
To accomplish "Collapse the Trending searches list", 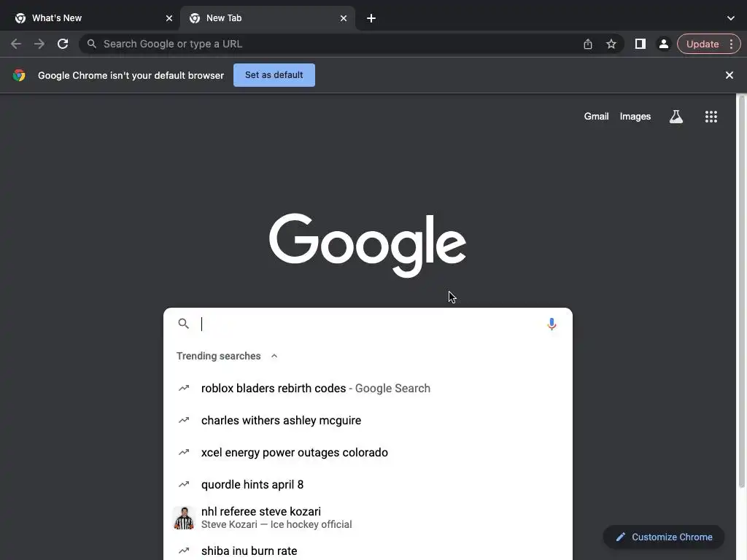I will (274, 356).
